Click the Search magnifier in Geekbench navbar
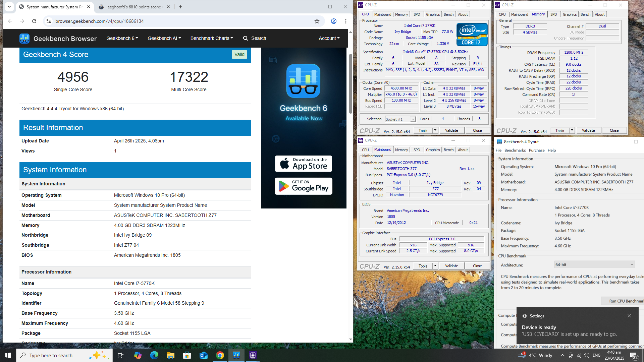 246,38
